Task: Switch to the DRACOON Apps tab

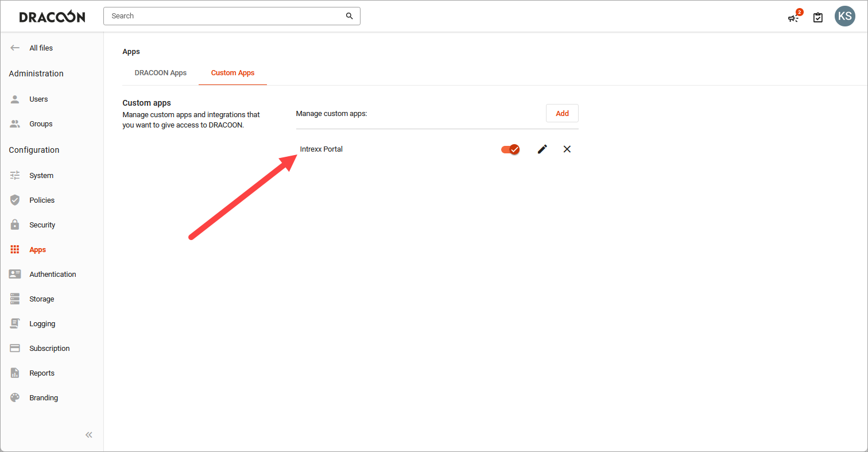Action: (x=161, y=73)
